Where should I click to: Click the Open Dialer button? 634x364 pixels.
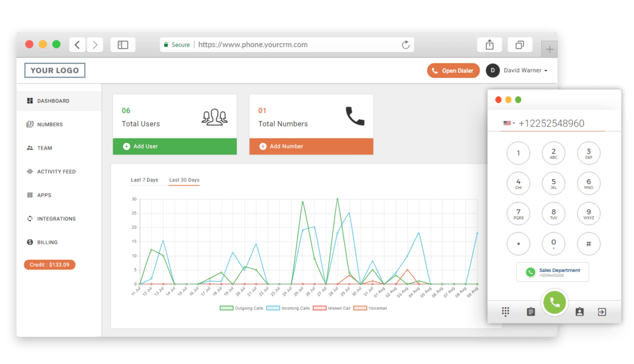(x=453, y=70)
